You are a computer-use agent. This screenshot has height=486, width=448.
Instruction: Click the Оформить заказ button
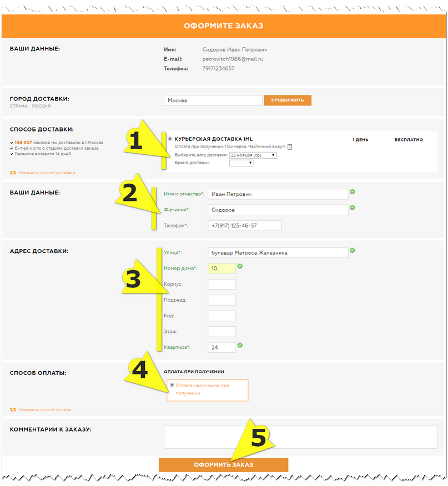pos(223,464)
